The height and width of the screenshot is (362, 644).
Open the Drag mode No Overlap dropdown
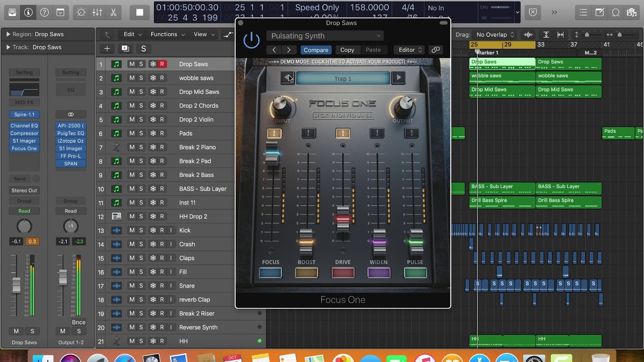point(496,35)
